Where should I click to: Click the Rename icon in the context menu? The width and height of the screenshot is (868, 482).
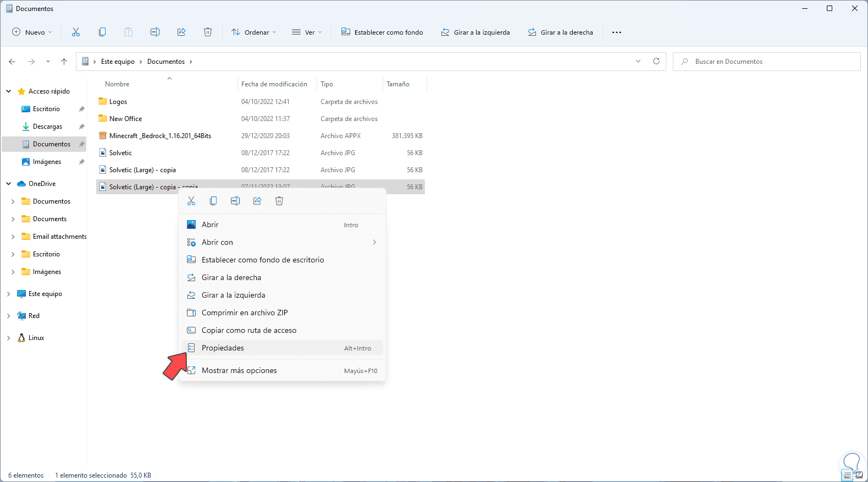[x=235, y=201]
